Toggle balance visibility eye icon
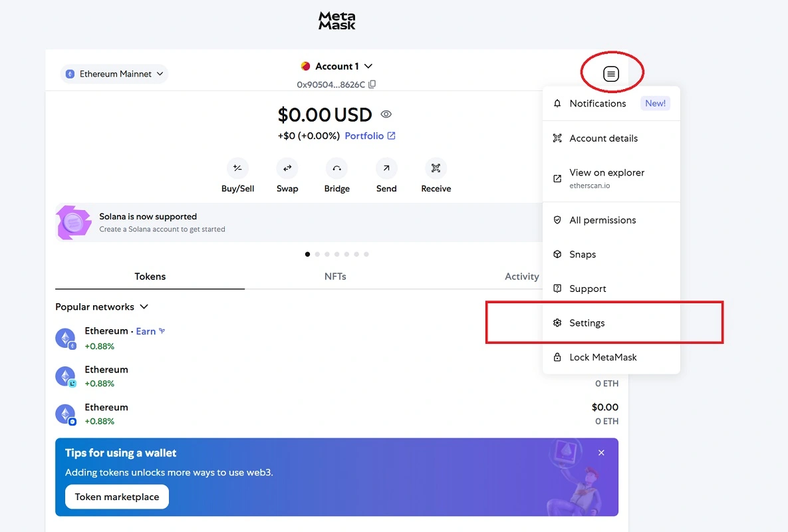 (386, 114)
